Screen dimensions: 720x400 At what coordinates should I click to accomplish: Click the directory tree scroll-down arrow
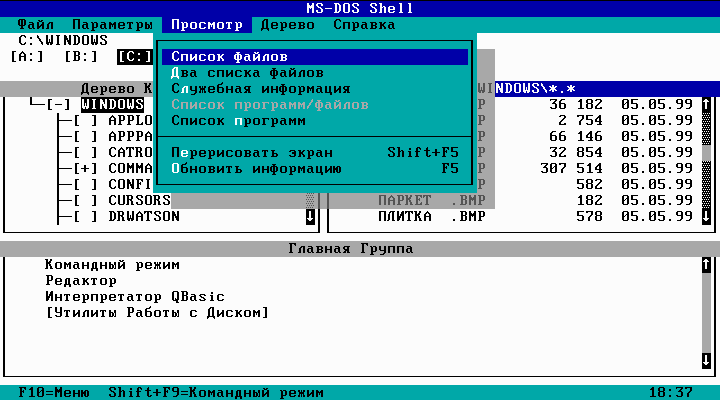[309, 216]
